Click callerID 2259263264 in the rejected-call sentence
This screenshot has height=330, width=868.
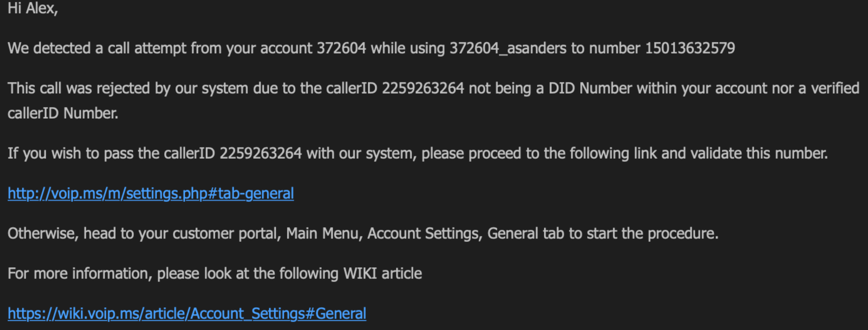point(423,88)
